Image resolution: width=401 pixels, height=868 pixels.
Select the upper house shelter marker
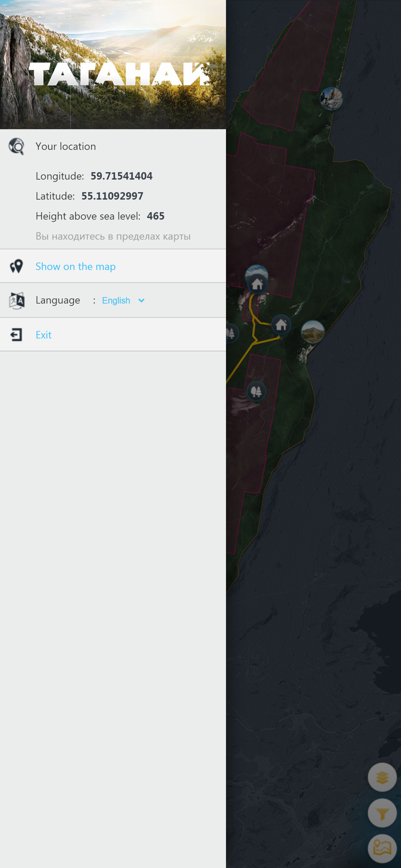pyautogui.click(x=257, y=284)
